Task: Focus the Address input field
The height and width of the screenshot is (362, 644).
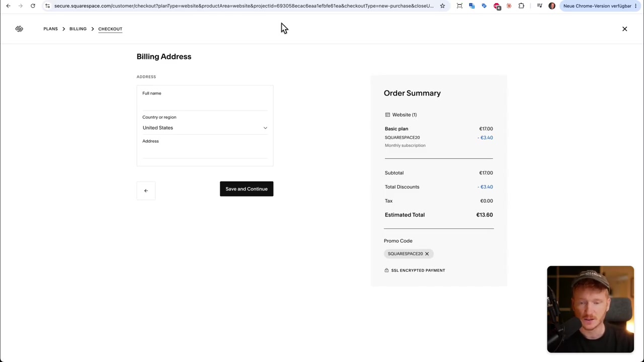Action: (x=205, y=152)
